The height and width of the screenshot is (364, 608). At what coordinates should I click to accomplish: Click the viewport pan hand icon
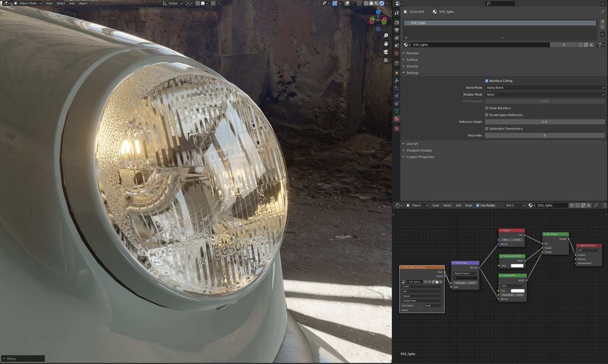pos(386,44)
